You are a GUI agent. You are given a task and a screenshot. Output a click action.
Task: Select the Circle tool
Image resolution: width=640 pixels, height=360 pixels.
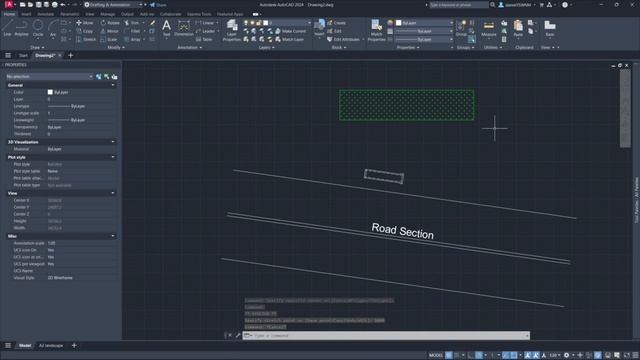click(x=38, y=28)
